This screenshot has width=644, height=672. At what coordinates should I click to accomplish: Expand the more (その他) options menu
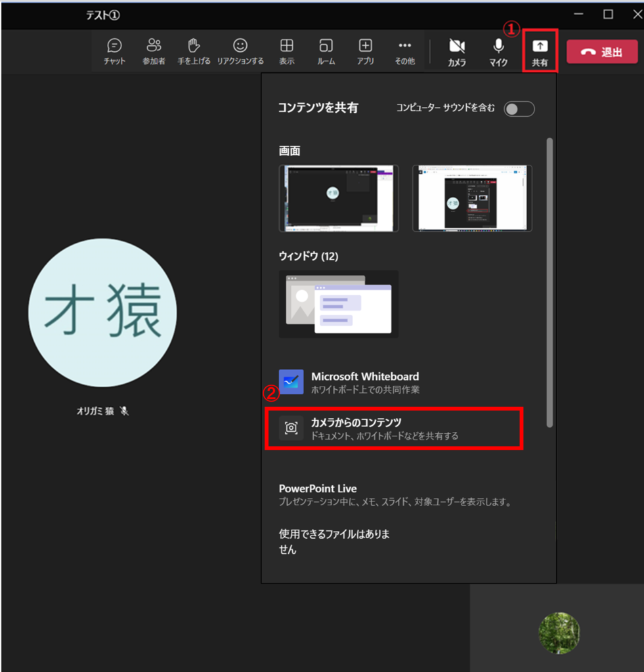pyautogui.click(x=404, y=52)
